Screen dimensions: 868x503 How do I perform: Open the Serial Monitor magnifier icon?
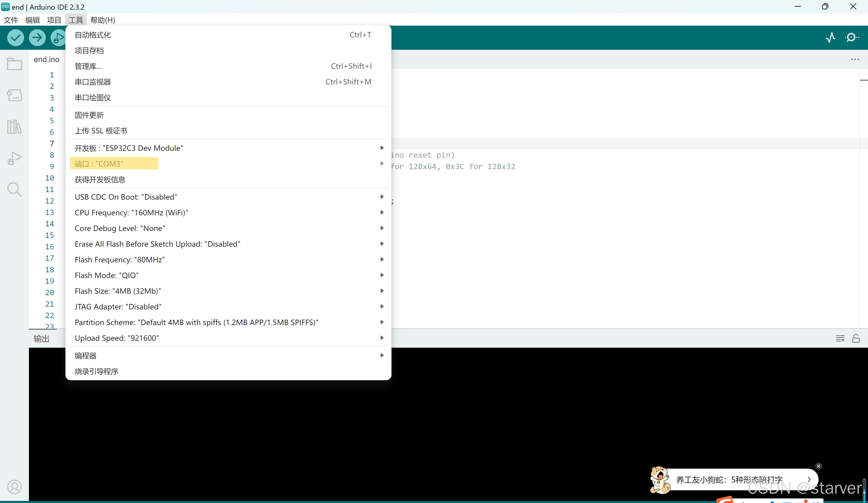(x=852, y=37)
